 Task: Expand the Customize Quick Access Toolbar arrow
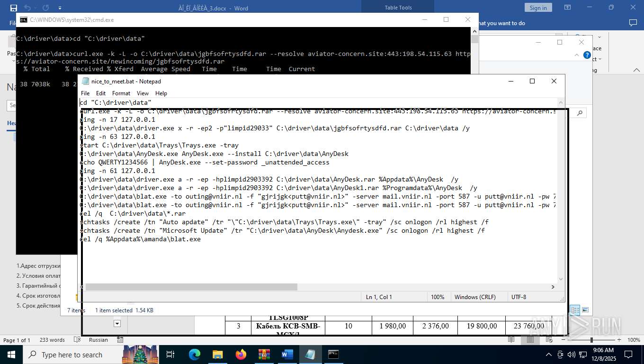[x=60, y=8]
